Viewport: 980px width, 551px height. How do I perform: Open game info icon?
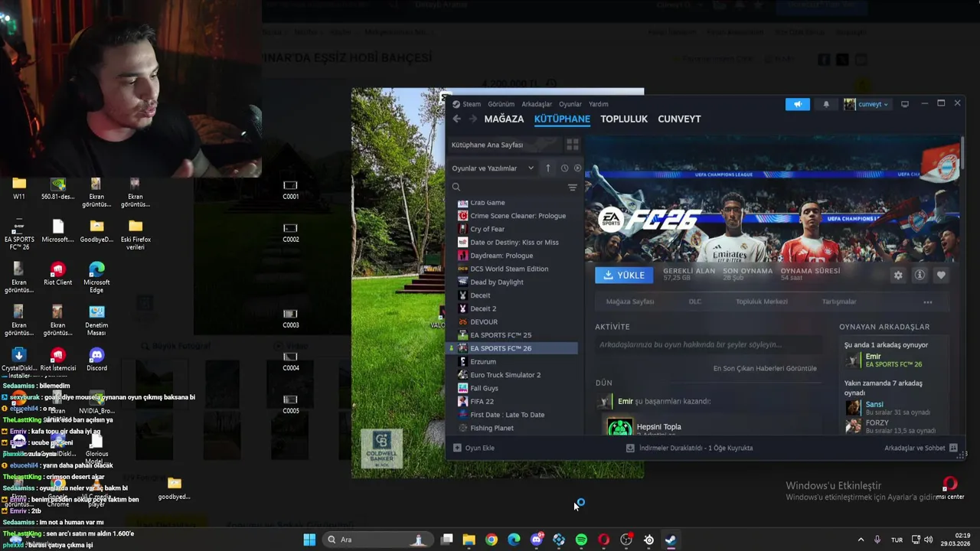[920, 275]
